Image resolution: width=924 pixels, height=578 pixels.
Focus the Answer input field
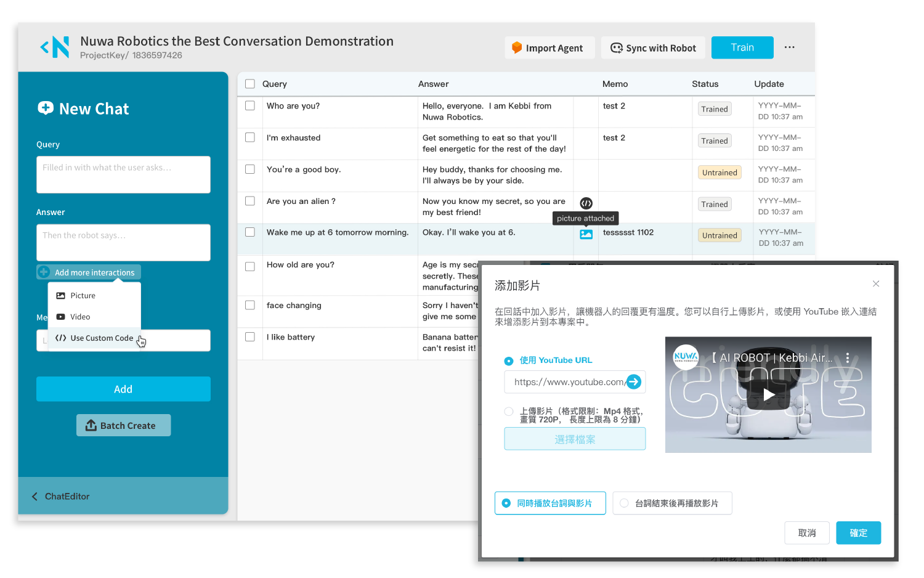(123, 242)
